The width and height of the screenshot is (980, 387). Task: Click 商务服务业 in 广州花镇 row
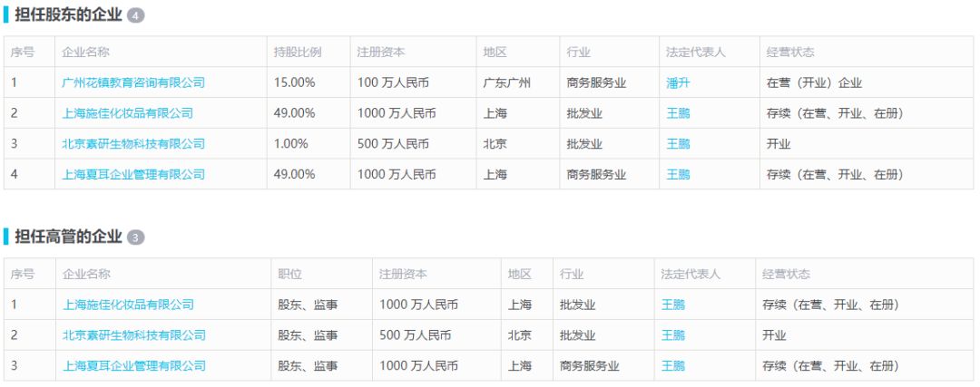click(596, 82)
